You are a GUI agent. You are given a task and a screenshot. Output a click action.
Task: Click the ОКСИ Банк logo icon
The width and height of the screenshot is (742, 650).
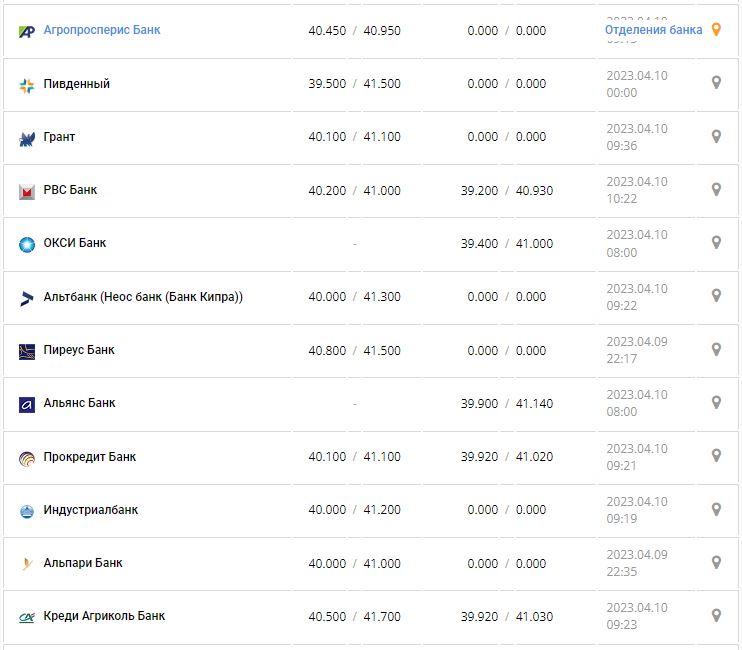click(27, 244)
